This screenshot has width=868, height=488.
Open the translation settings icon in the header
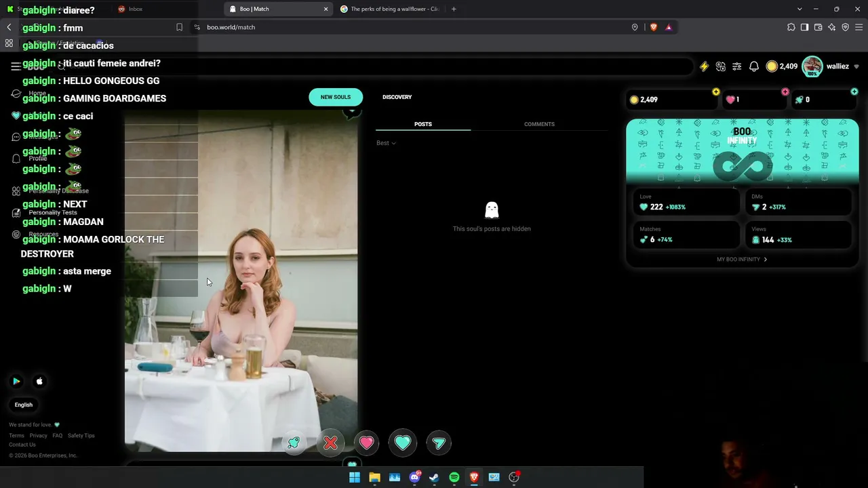[721, 66]
